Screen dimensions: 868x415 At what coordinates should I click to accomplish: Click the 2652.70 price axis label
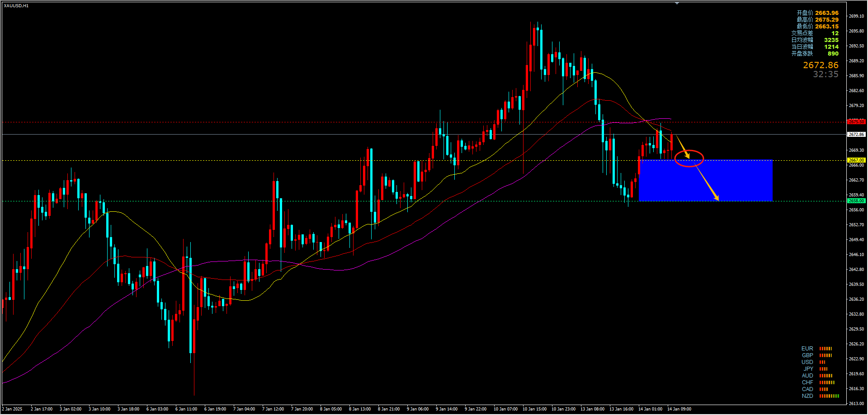[x=856, y=225]
